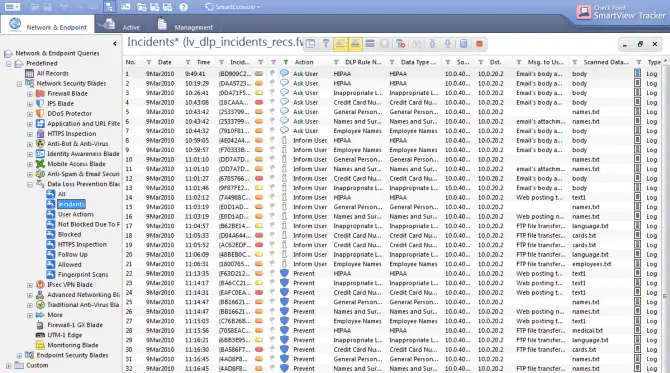Select the Monitoring Blade icon
This screenshot has height=373, width=670.
pos(40,345)
